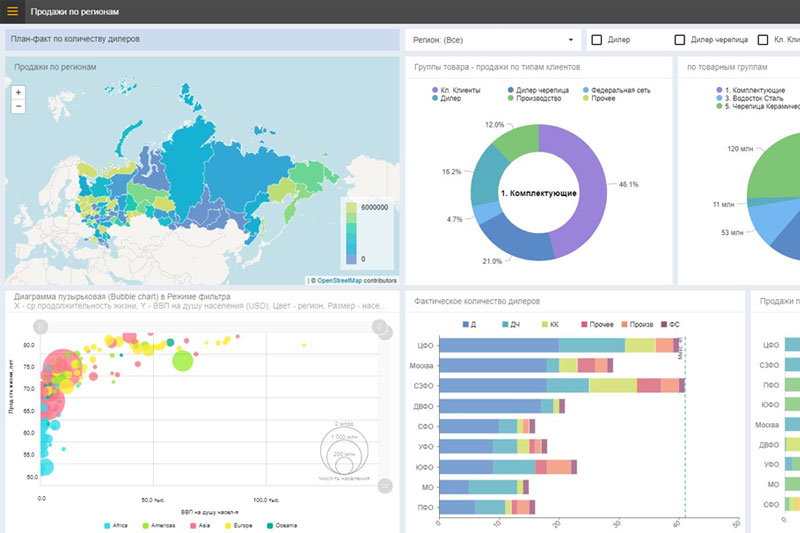Click the 11 млн pie label

(723, 205)
